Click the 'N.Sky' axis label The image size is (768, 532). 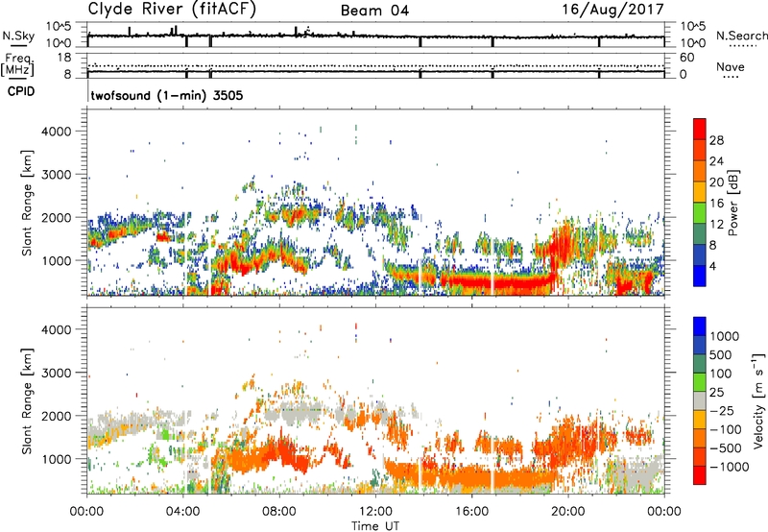[18, 36]
